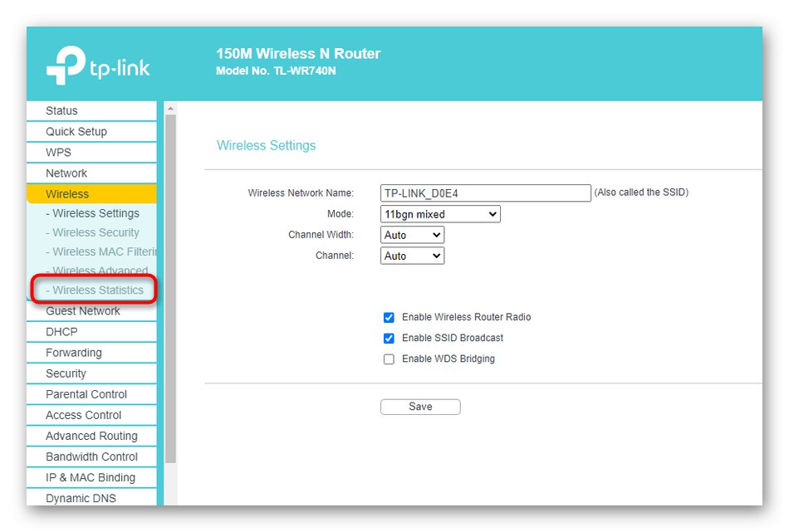
Task: Toggle Enable Wireless Router Radio checkbox
Action: click(x=389, y=318)
